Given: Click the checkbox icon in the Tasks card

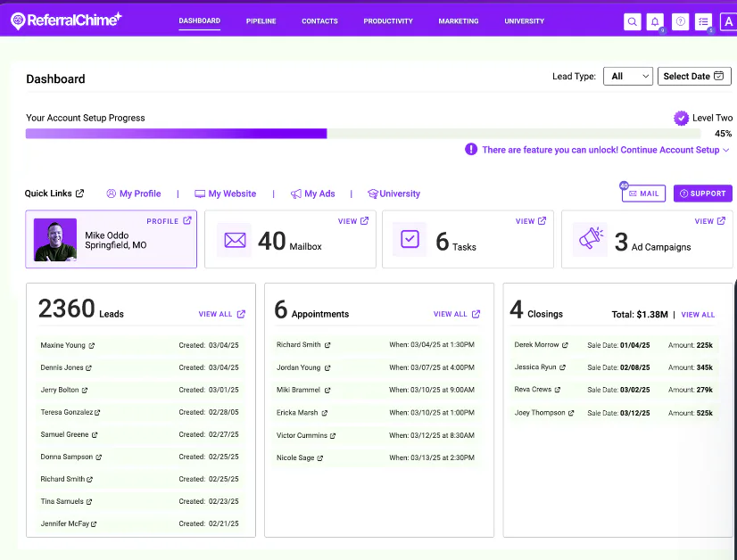Looking at the screenshot, I should tap(410, 239).
